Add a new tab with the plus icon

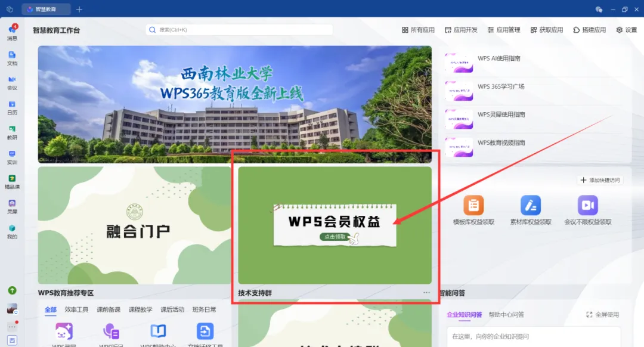click(x=79, y=9)
